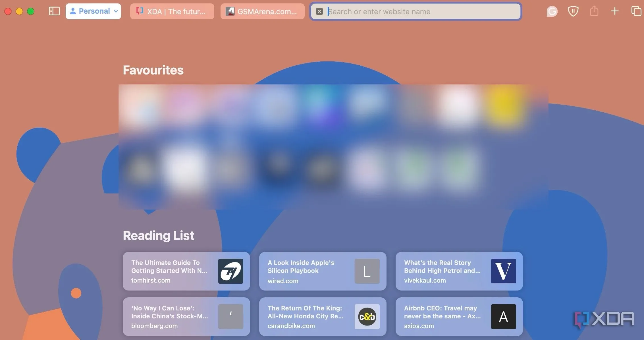Switch to the GSMArena.com tab

pos(262,11)
